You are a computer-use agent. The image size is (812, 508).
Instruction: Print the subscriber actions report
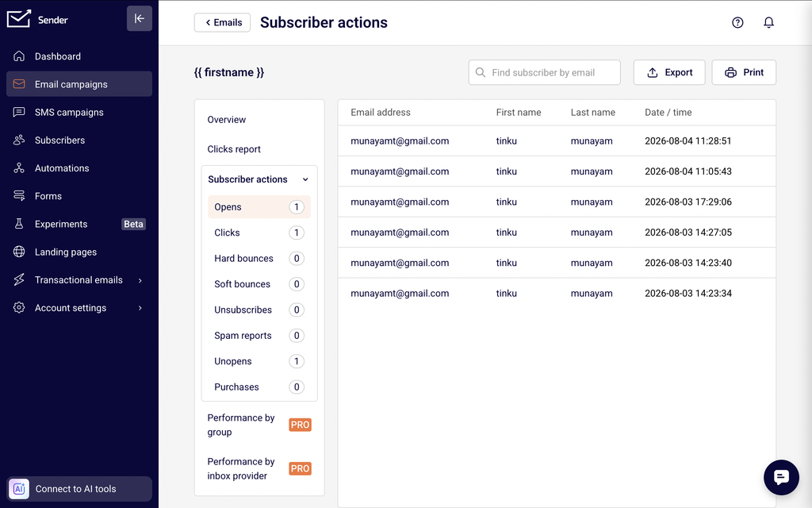coord(744,72)
